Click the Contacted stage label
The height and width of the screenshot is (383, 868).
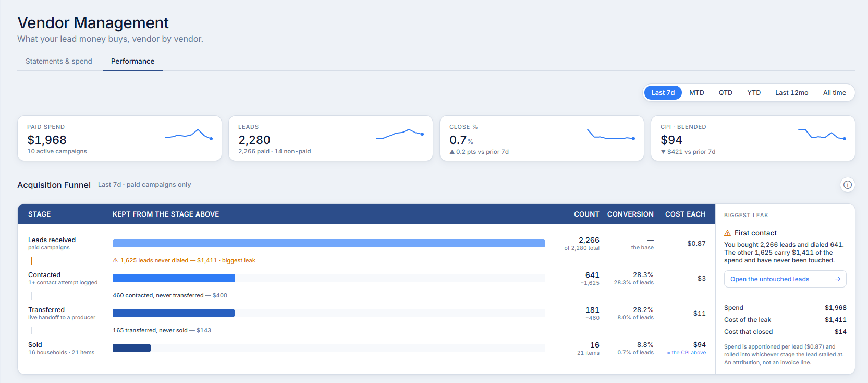pos(44,275)
